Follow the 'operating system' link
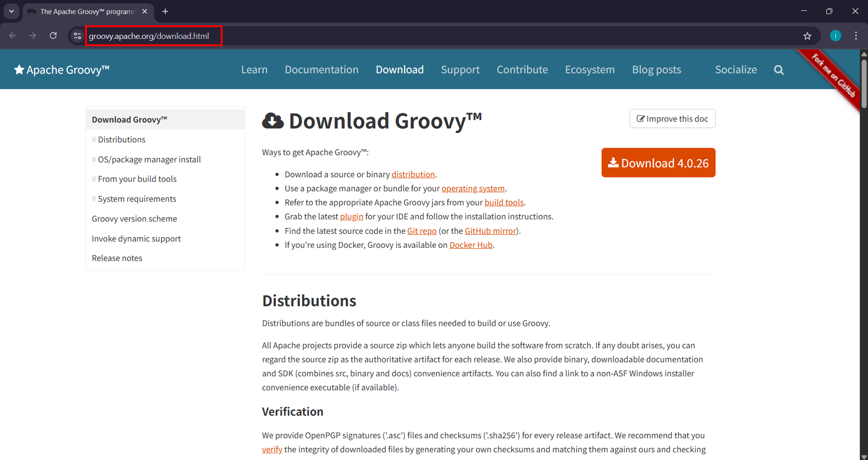The height and width of the screenshot is (460, 868). (x=473, y=189)
